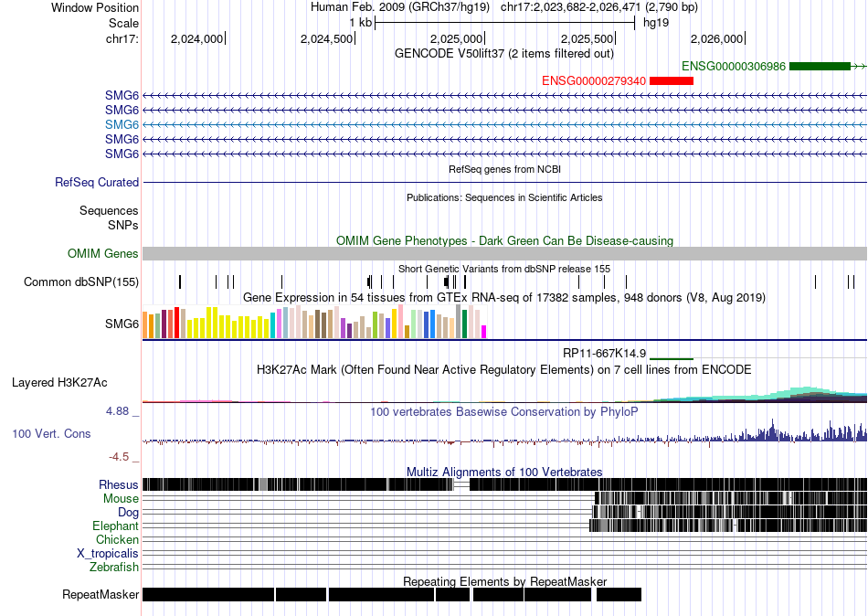Click the 2,024,500 ruler position

pos(326,38)
